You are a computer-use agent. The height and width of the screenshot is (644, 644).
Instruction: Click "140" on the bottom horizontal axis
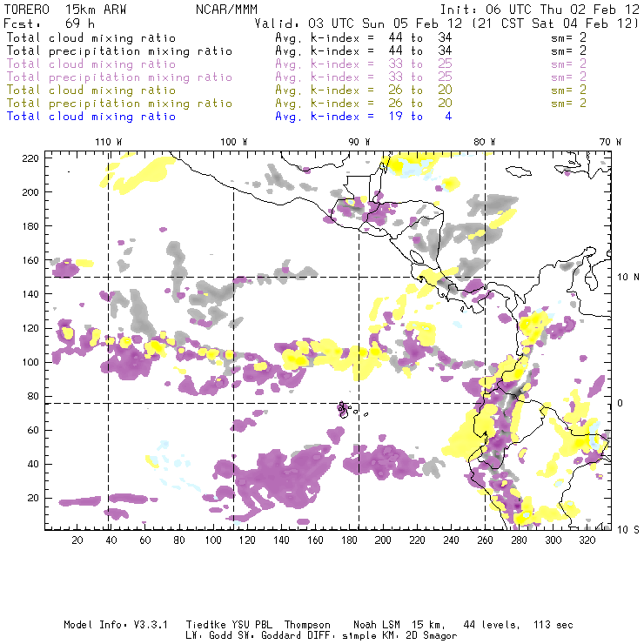[281, 540]
